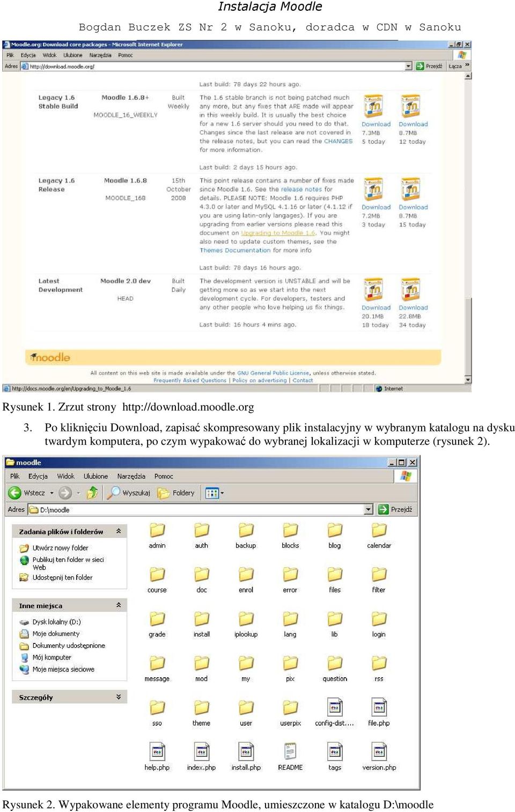The width and height of the screenshot is (515, 812).
Task: Open Plik menu in moodle window
Action: 14,476
